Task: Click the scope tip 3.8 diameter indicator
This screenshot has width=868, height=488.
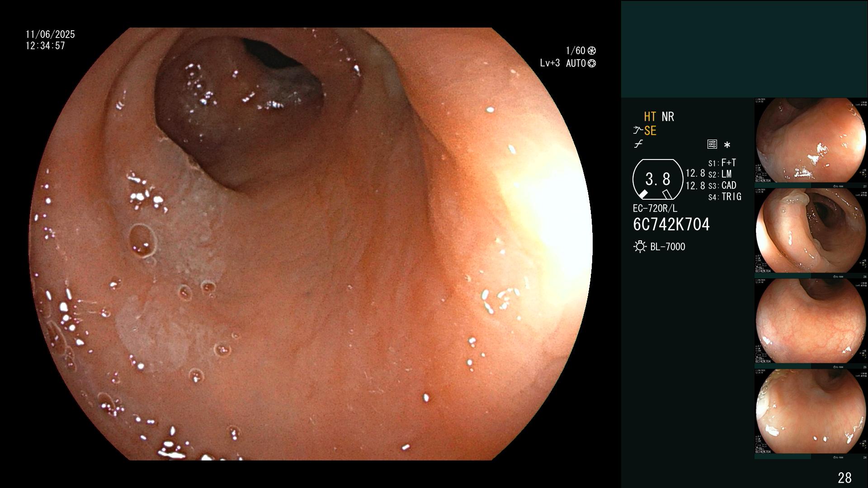Action: coord(657,179)
